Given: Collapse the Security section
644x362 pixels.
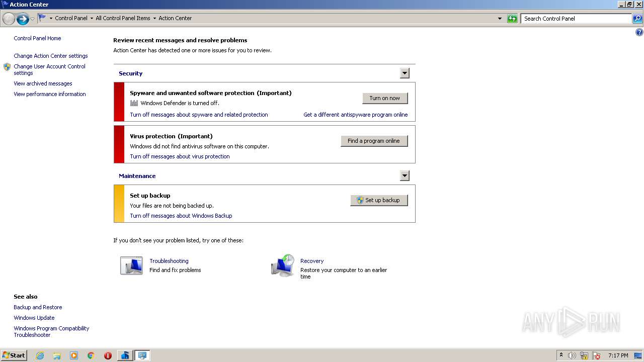Looking at the screenshot, I should tap(405, 73).
